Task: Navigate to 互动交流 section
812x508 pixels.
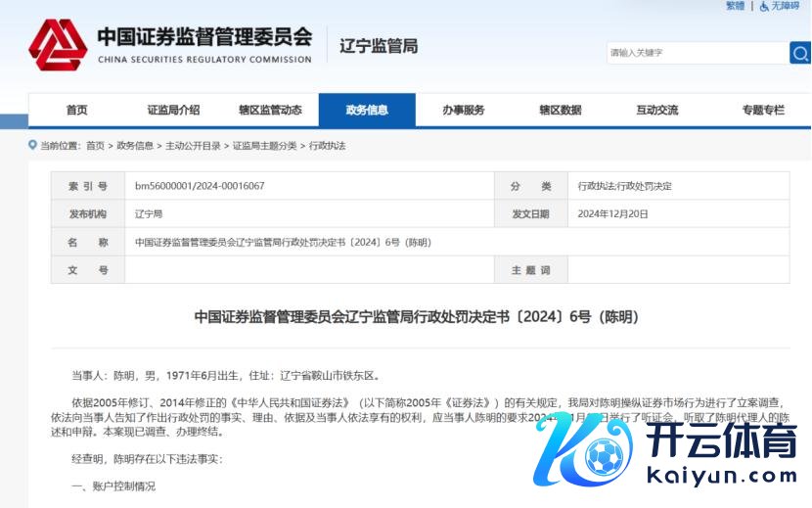Action: click(x=657, y=111)
